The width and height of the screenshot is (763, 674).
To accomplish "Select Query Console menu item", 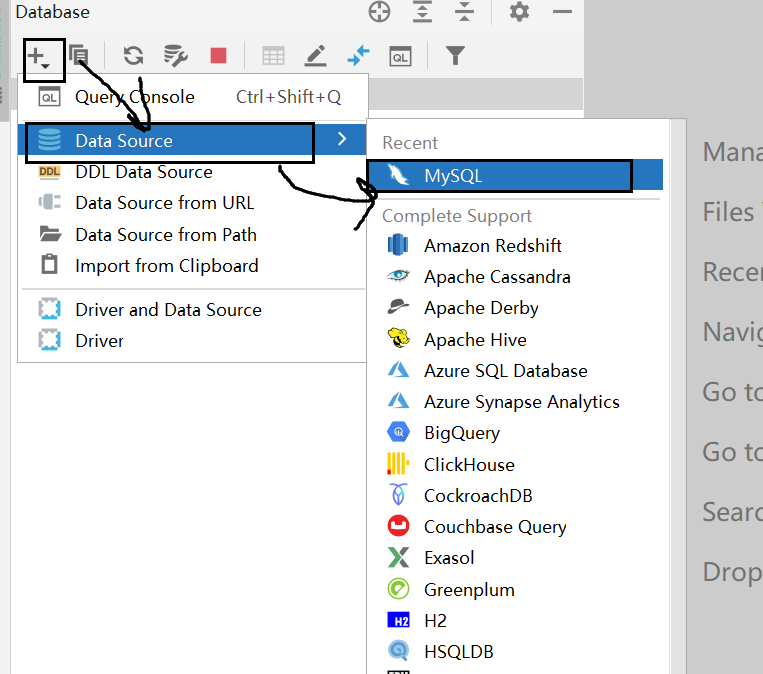I will [x=192, y=97].
